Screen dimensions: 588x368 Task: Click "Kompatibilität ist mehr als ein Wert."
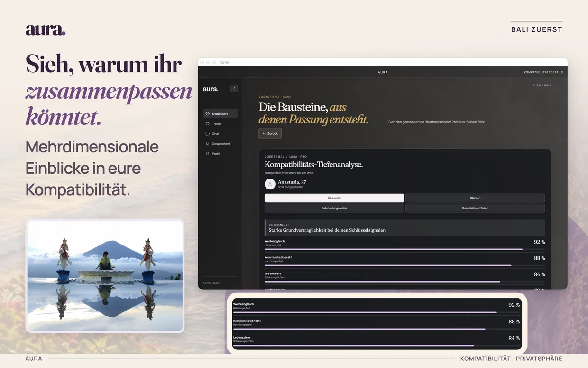[x=289, y=173]
